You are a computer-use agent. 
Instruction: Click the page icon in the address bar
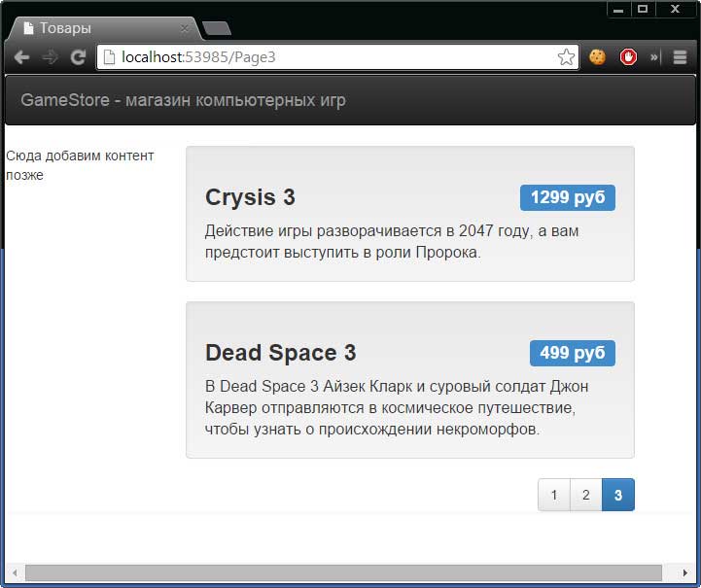pos(109,57)
